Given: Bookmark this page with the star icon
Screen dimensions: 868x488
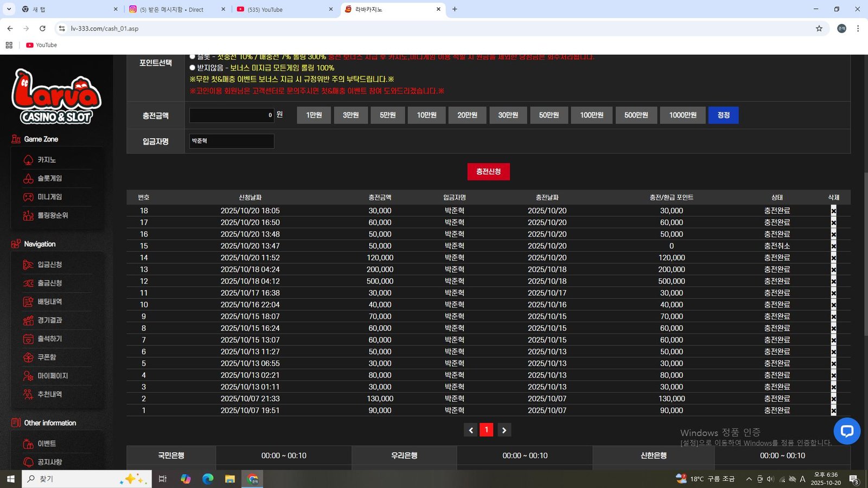Looking at the screenshot, I should coord(819,29).
